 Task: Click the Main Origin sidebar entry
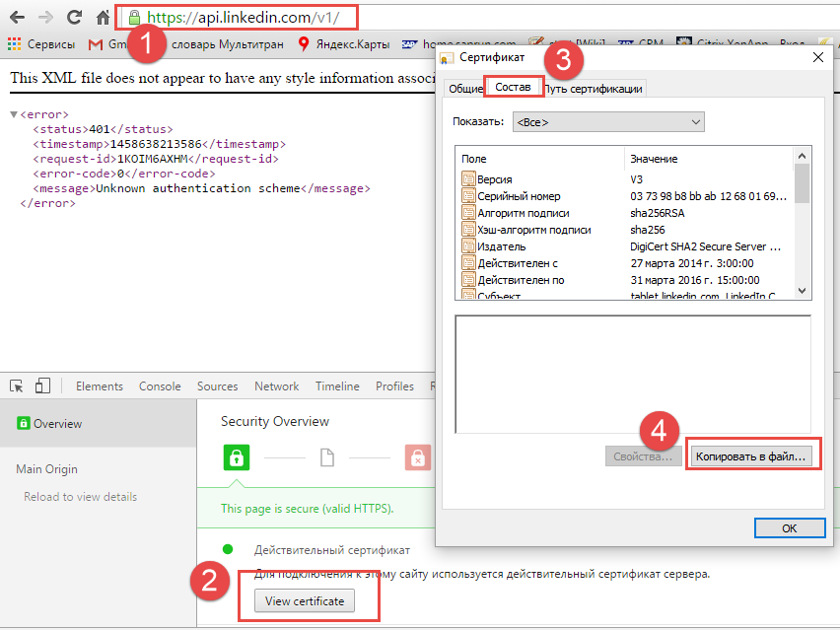pyautogui.click(x=46, y=469)
